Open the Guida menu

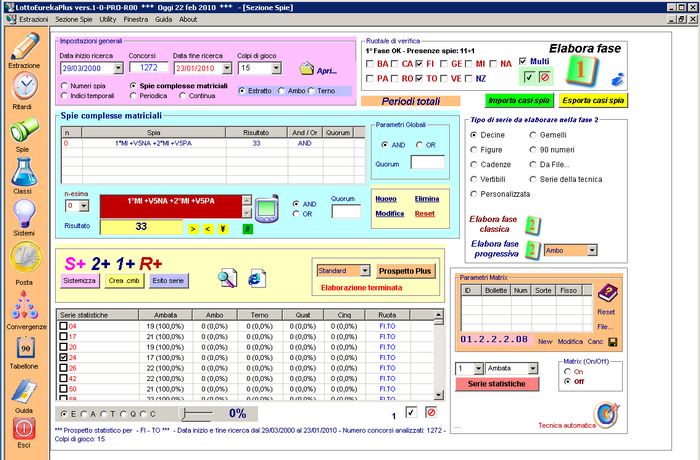tap(163, 20)
